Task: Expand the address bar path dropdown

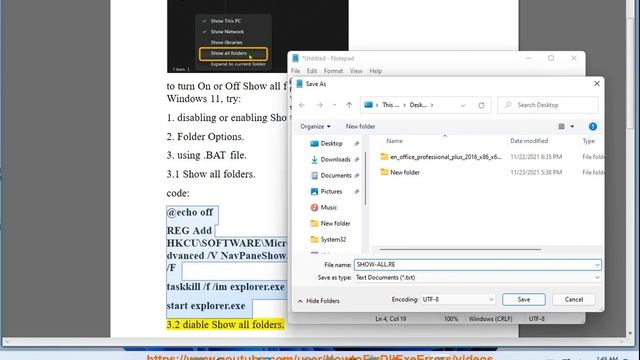Action: (463, 105)
